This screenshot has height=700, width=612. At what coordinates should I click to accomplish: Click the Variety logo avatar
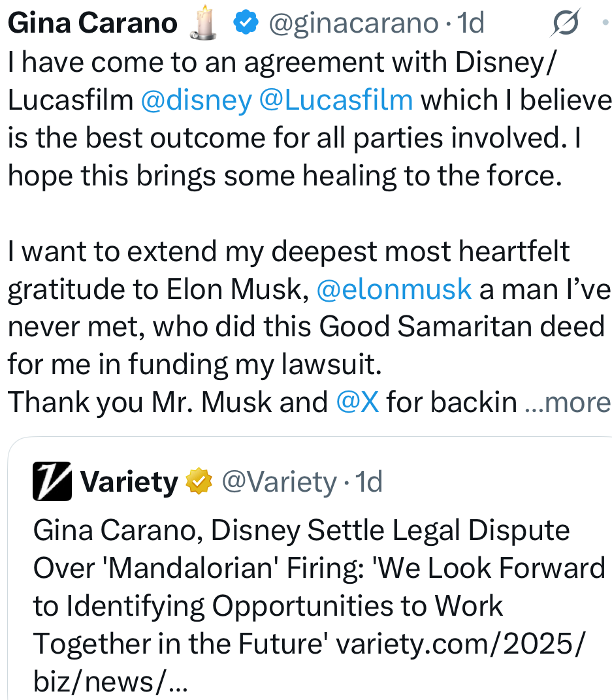tap(52, 483)
